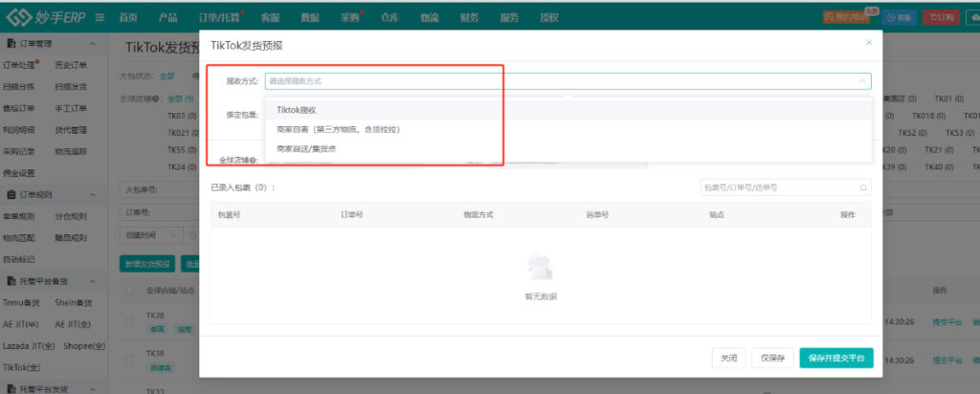
Task: Open 扫描发货 in sidebar
Action: click(71, 87)
